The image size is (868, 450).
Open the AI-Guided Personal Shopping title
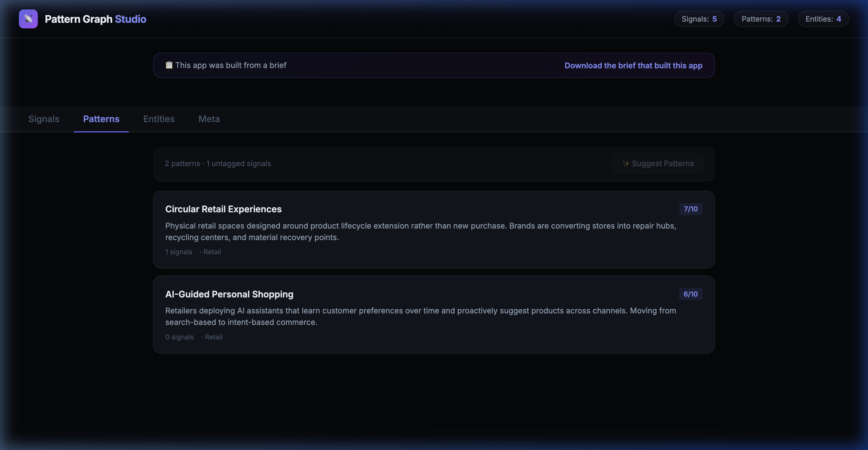click(229, 294)
